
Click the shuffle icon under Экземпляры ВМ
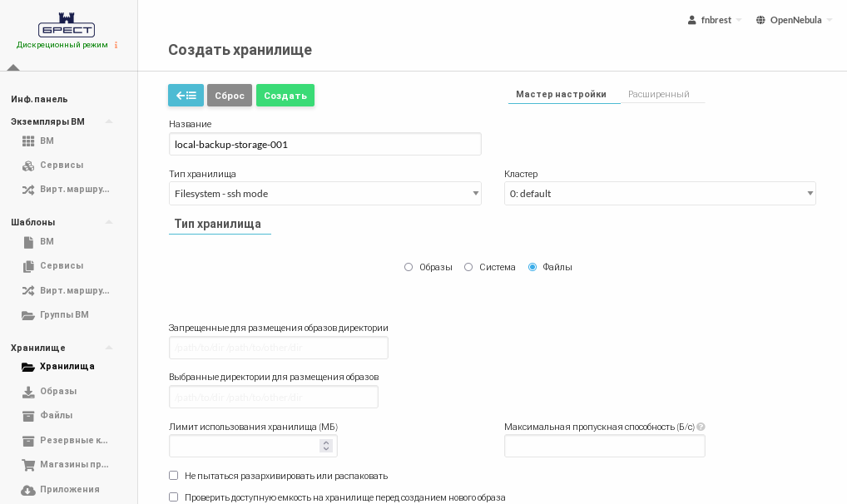pyautogui.click(x=28, y=190)
